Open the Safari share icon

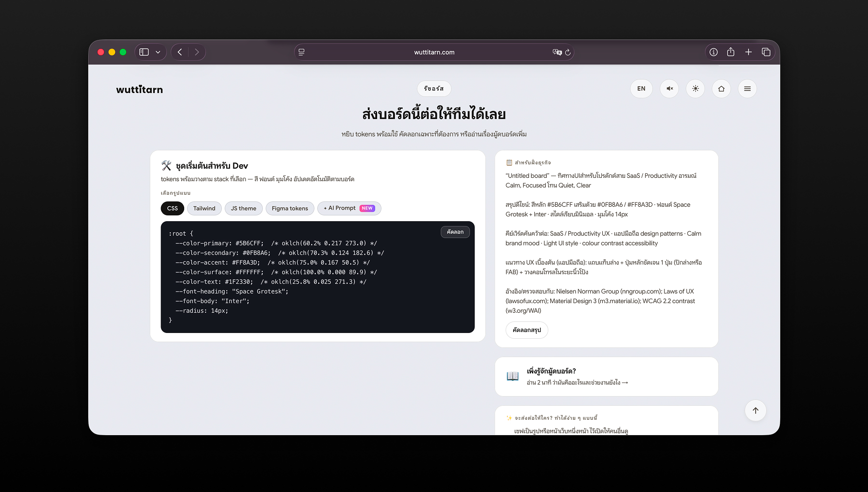731,52
